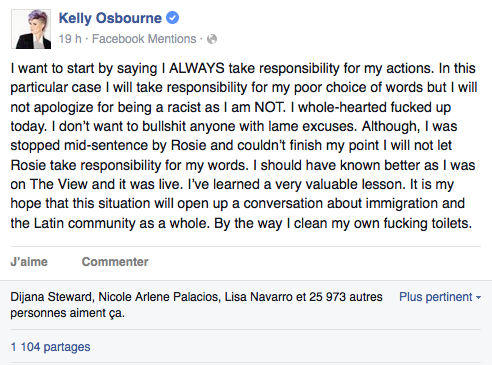Viewport: 492px width, 365px height.
Task: Open Kelly Osbourne's profile picture
Action: coord(31,29)
